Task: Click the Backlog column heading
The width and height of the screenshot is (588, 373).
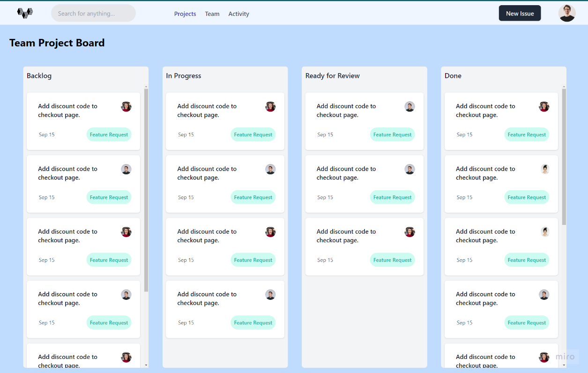Action: click(39, 75)
